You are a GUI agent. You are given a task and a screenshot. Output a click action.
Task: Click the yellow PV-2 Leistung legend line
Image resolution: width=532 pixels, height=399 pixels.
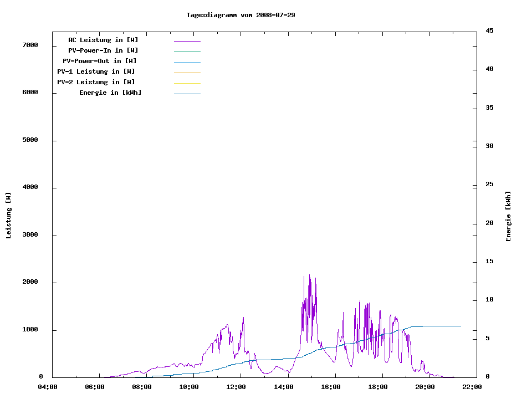(187, 83)
